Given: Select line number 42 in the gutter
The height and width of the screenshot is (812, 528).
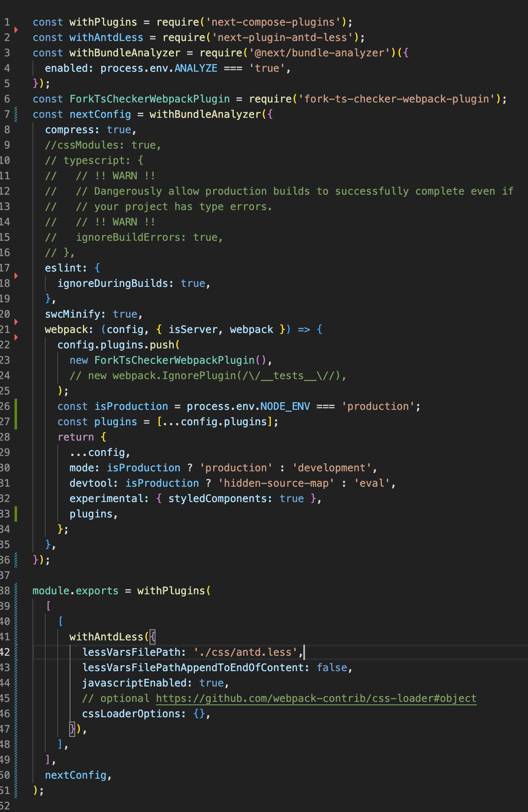Looking at the screenshot, I should point(5,652).
